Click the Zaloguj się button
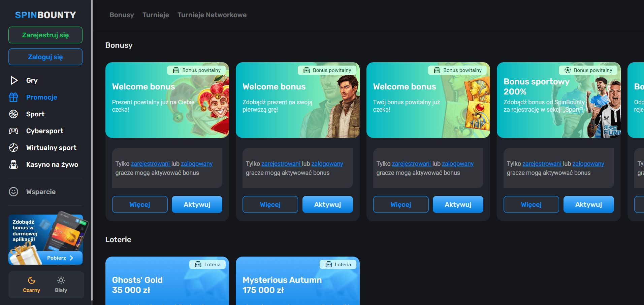Screen dimensions: 644x305 [45, 57]
